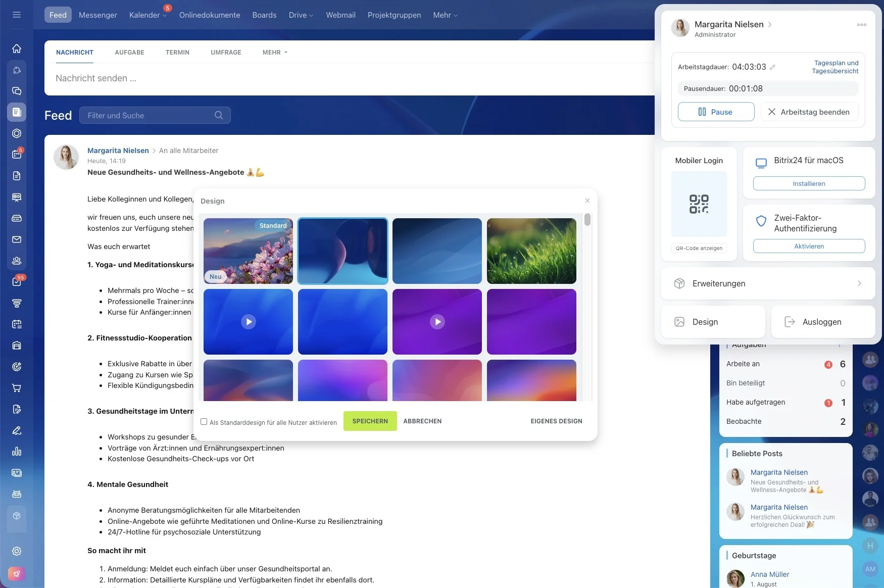The height and width of the screenshot is (588, 884).
Task: Click the search magnifier in Filter und Suche
Action: tap(219, 115)
